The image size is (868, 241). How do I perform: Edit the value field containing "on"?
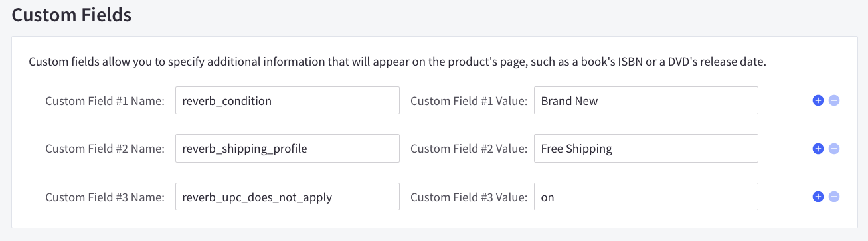646,197
